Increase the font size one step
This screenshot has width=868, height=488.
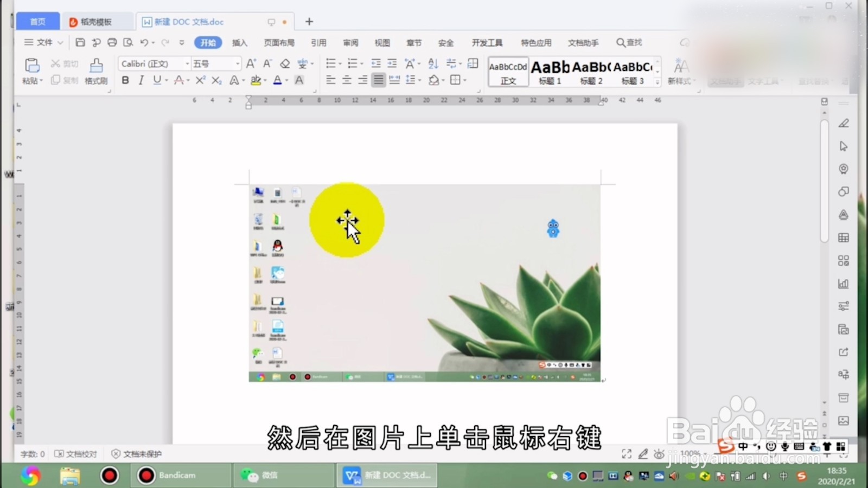[250, 63]
